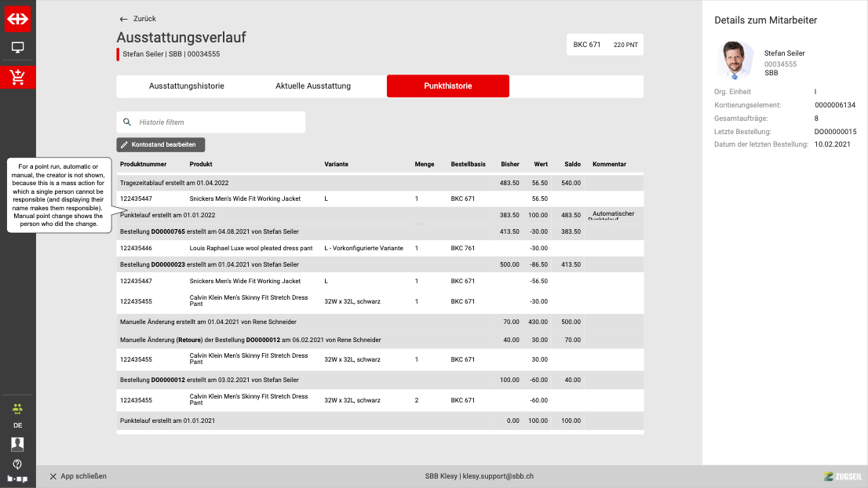Click the Saldo column header
Image resolution: width=868 pixels, height=488 pixels.
[572, 164]
